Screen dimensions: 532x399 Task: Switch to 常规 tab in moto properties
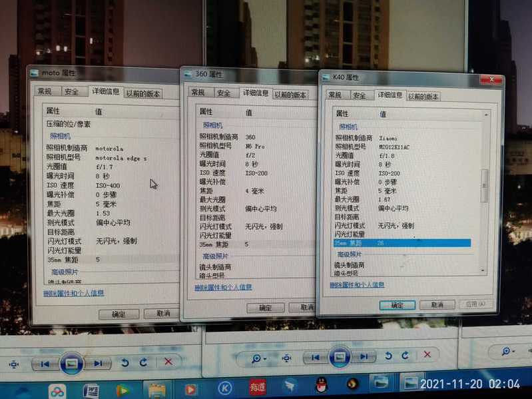(x=45, y=91)
